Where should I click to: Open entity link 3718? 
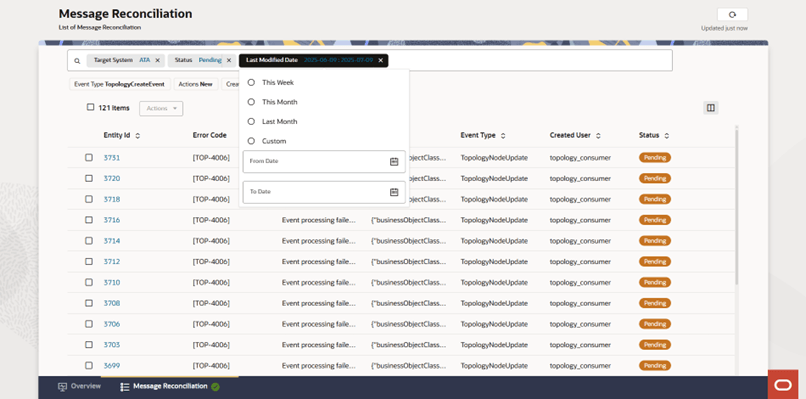click(112, 200)
